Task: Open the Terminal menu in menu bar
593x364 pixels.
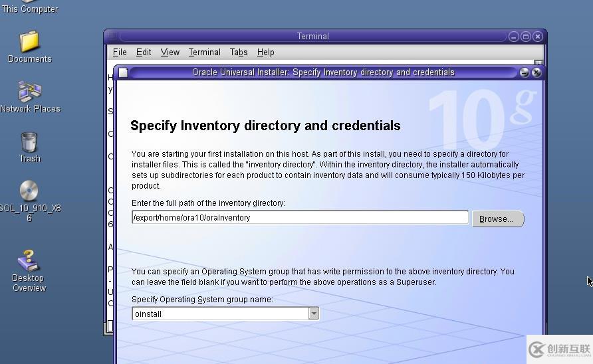Action: pyautogui.click(x=205, y=52)
